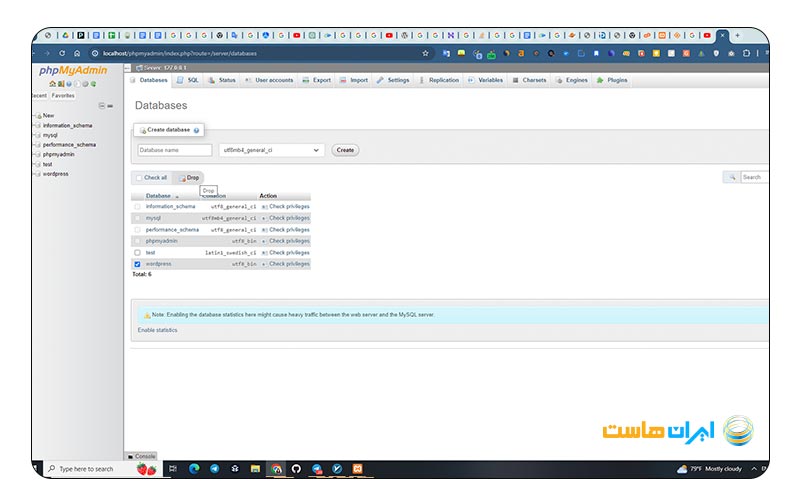Viewport: 800px width, 504px height.
Task: Click the collapse navigation panel arrow
Action: coord(128,68)
